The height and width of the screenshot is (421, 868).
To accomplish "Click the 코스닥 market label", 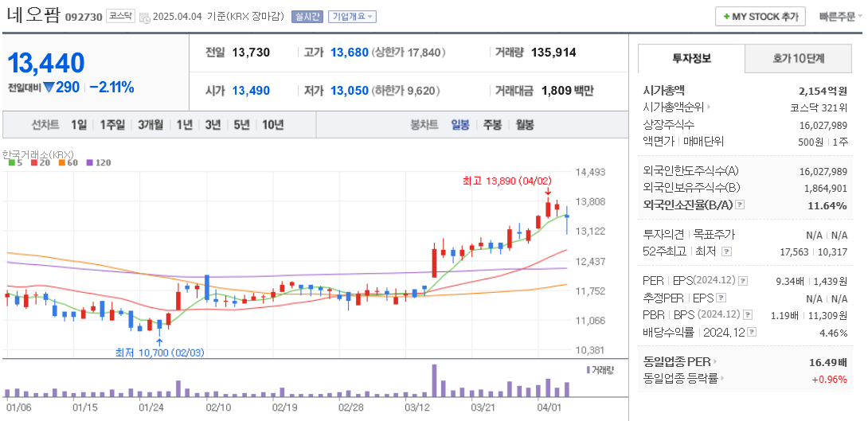I will 121,16.
